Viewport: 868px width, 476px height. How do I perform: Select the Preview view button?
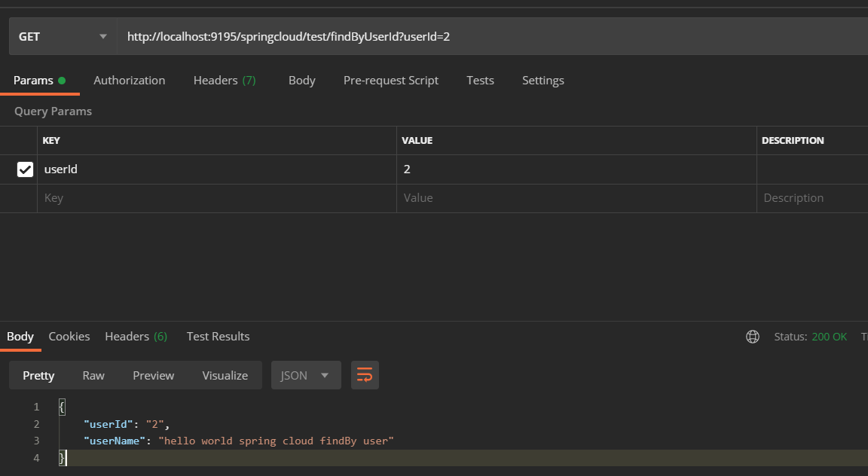pos(154,376)
